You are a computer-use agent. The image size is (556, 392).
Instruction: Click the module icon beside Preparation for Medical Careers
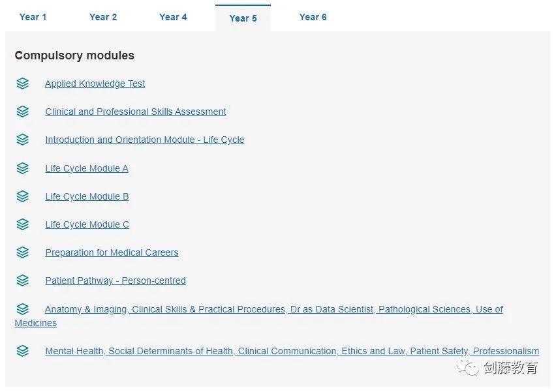[x=23, y=252]
